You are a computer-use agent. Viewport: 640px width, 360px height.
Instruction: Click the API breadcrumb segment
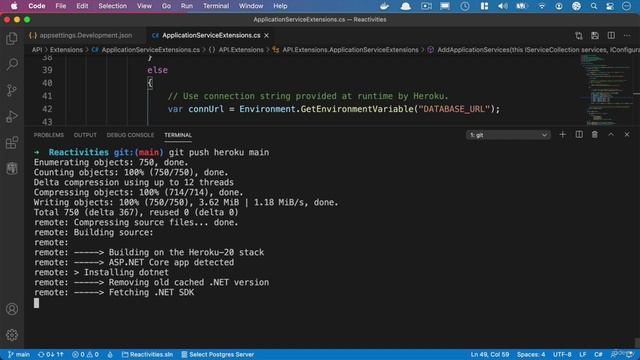tap(37, 50)
